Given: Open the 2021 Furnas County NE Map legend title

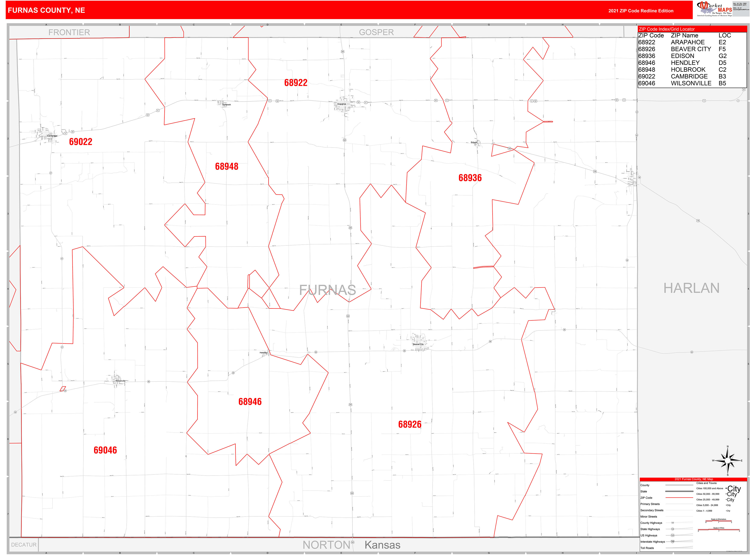Looking at the screenshot, I should click(x=694, y=479).
